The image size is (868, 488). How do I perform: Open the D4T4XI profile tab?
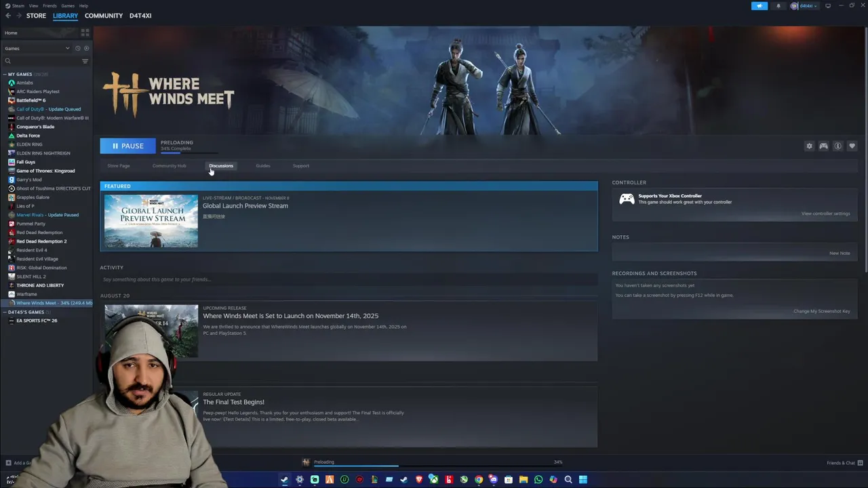pyautogui.click(x=140, y=16)
